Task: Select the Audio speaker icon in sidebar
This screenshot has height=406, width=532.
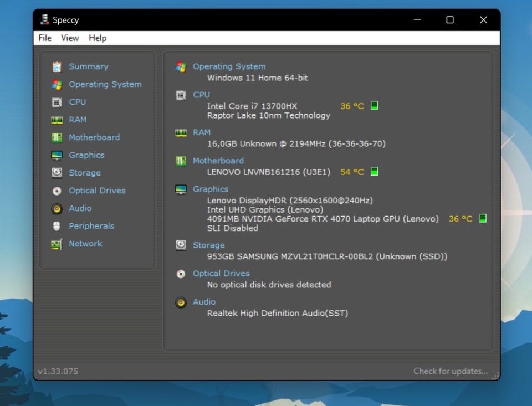Action: pyautogui.click(x=57, y=208)
